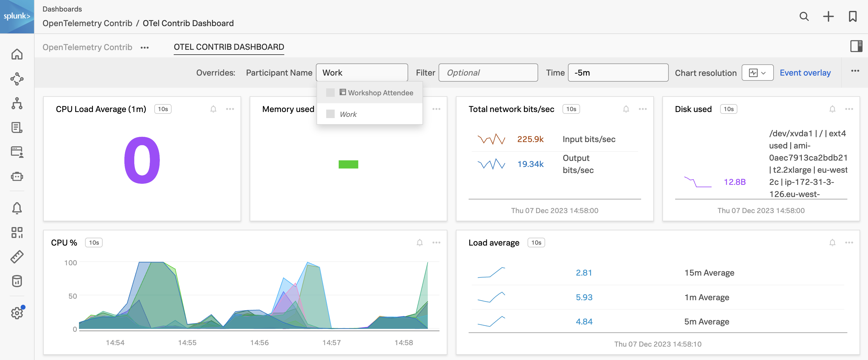Click the Participant Name input field

362,73
